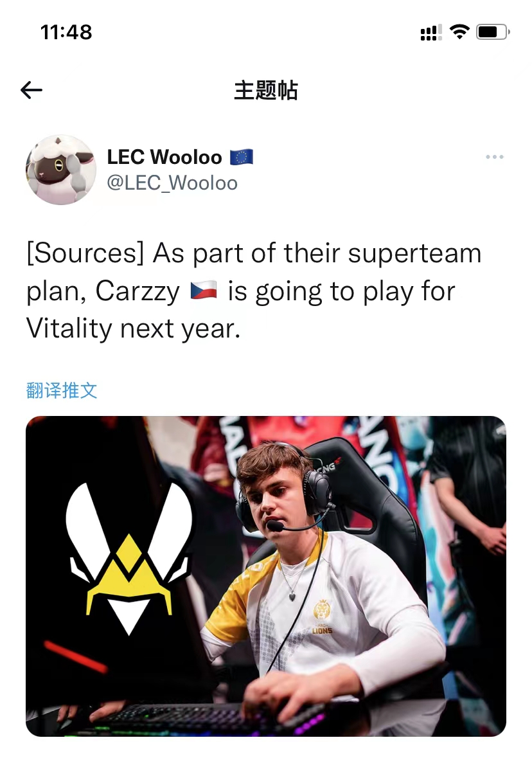
Task: Open the LEC Wooloo display name profile
Action: 164,158
